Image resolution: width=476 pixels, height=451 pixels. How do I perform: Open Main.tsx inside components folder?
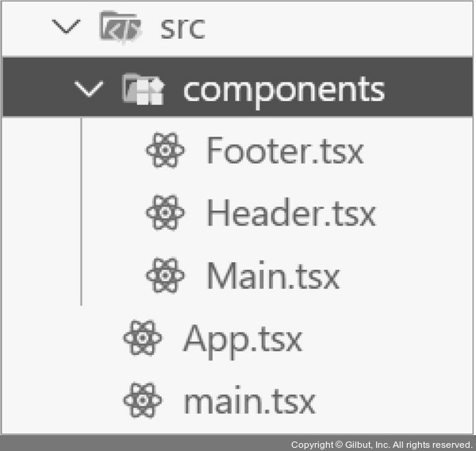pyautogui.click(x=273, y=276)
